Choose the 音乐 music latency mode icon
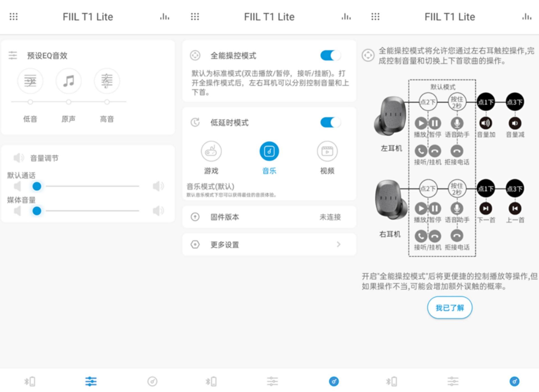 click(x=269, y=151)
